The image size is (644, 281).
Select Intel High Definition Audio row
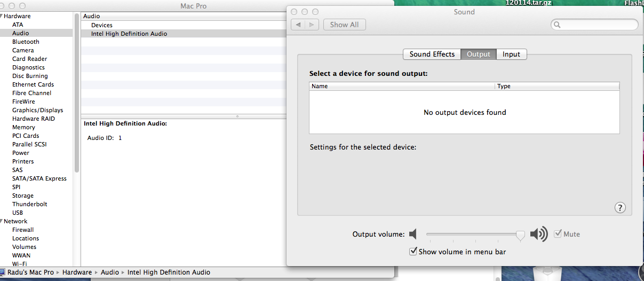[129, 34]
